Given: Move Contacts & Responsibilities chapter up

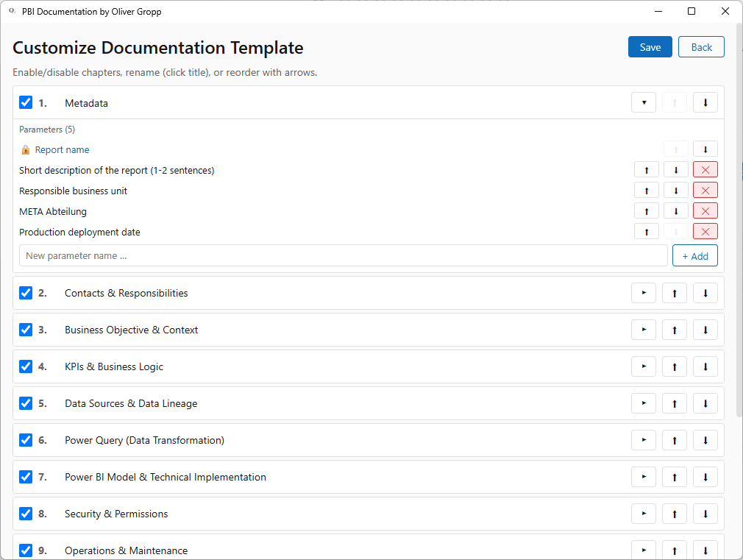Looking at the screenshot, I should 675,293.
